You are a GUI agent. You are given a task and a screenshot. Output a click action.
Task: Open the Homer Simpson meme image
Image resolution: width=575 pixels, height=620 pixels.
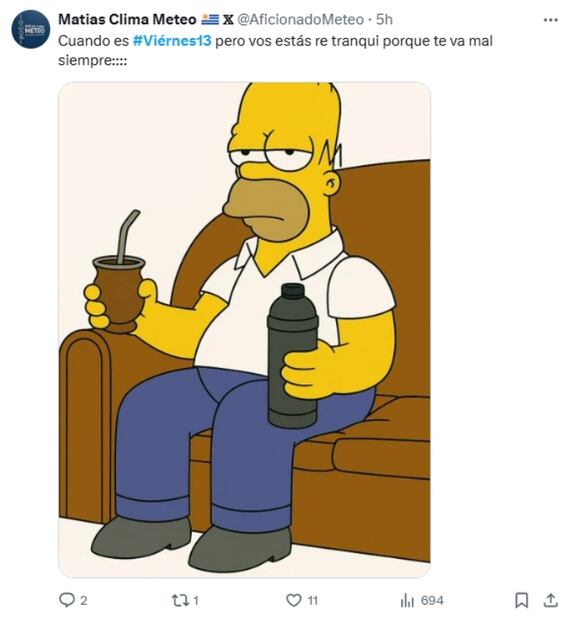[x=244, y=330]
